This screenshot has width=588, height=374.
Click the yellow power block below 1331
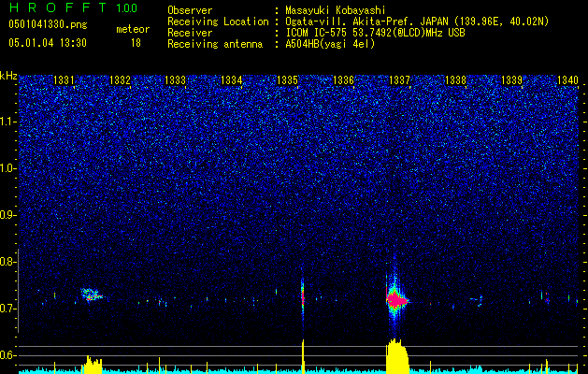click(x=93, y=365)
